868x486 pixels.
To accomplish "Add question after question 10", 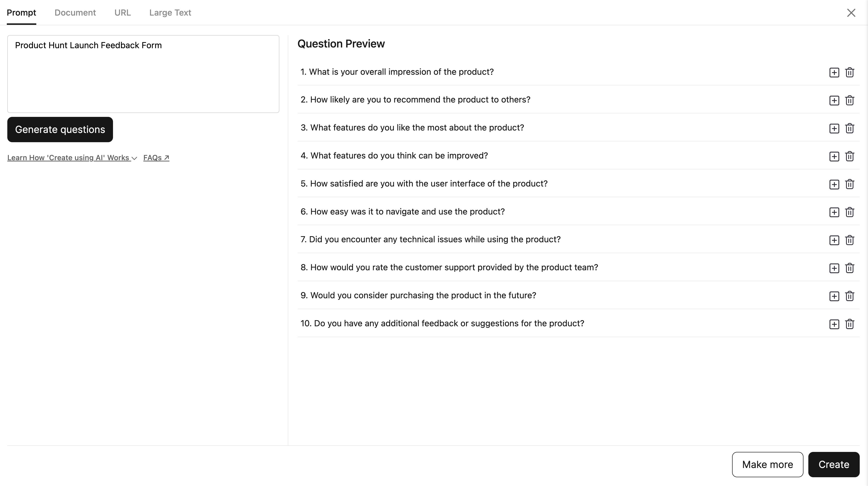I will point(834,324).
